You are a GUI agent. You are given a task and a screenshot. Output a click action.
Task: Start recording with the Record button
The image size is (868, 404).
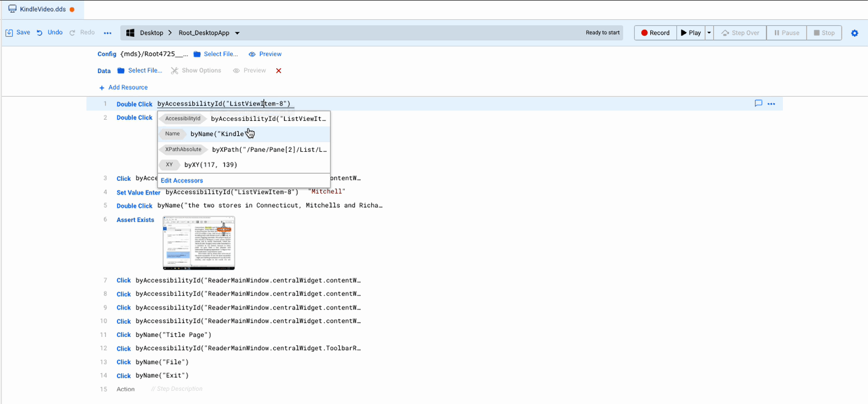coord(656,33)
